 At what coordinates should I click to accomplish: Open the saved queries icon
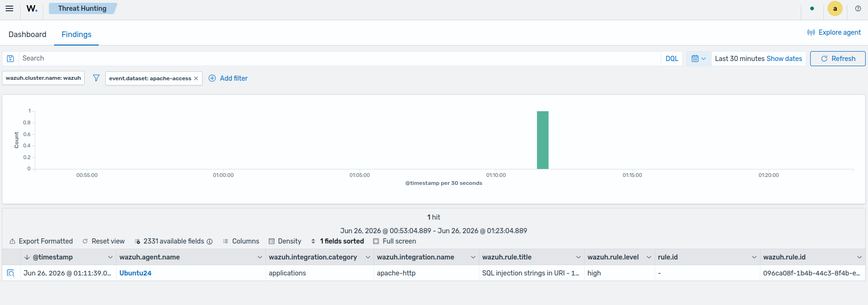[x=10, y=59]
